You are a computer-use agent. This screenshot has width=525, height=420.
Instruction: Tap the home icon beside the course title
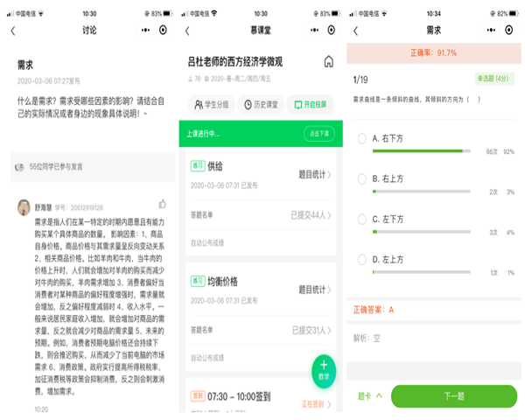[x=328, y=62]
